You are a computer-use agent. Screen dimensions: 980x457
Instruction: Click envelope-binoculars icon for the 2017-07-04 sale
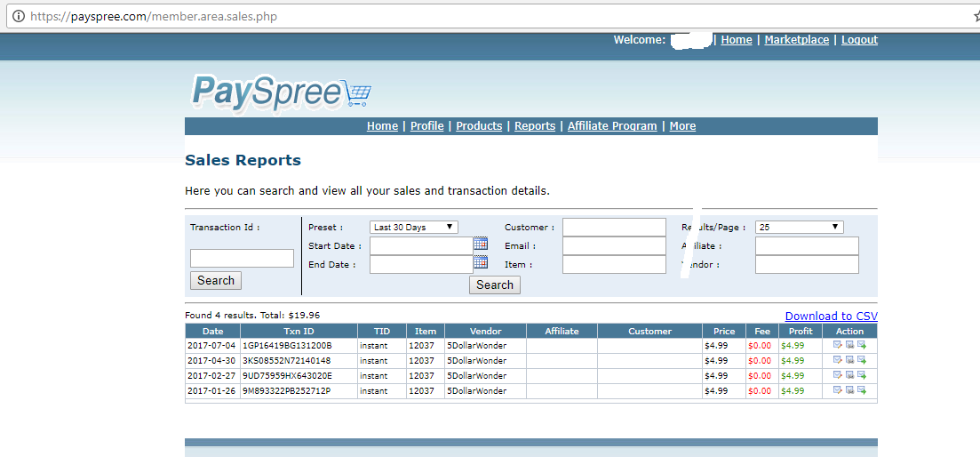tap(849, 345)
